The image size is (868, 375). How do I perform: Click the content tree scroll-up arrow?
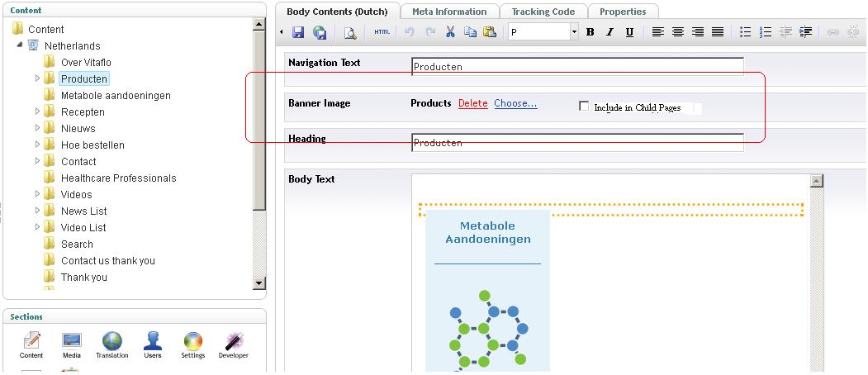[x=259, y=24]
